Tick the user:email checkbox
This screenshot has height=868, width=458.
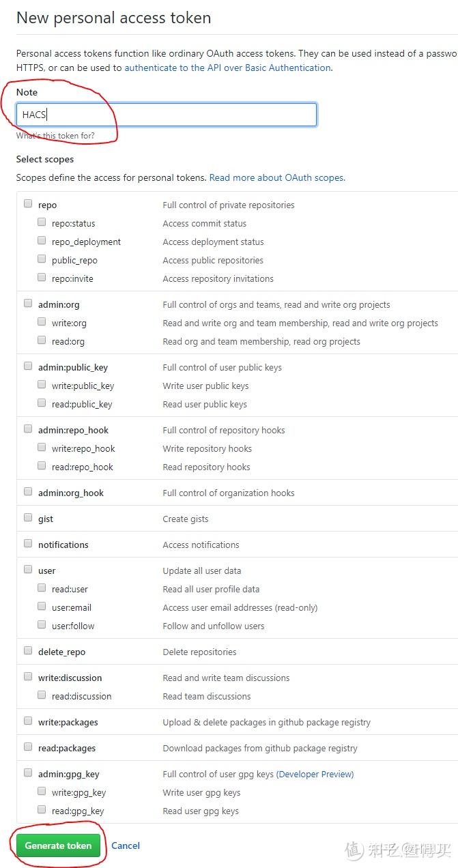pos(42,606)
